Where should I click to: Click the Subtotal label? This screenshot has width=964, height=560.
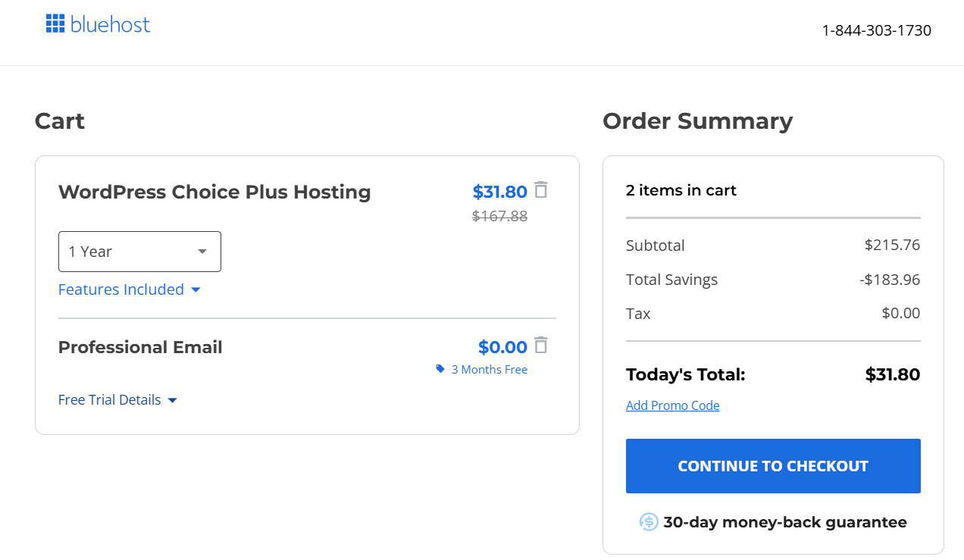656,246
